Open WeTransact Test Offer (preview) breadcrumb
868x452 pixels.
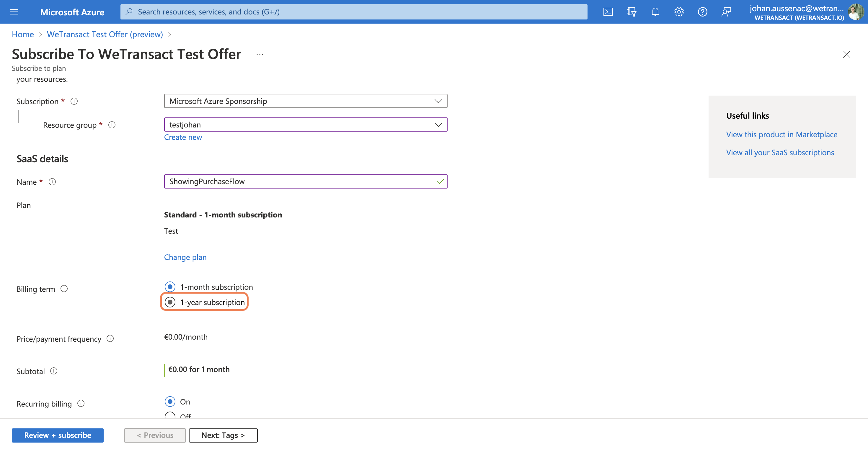(x=105, y=34)
